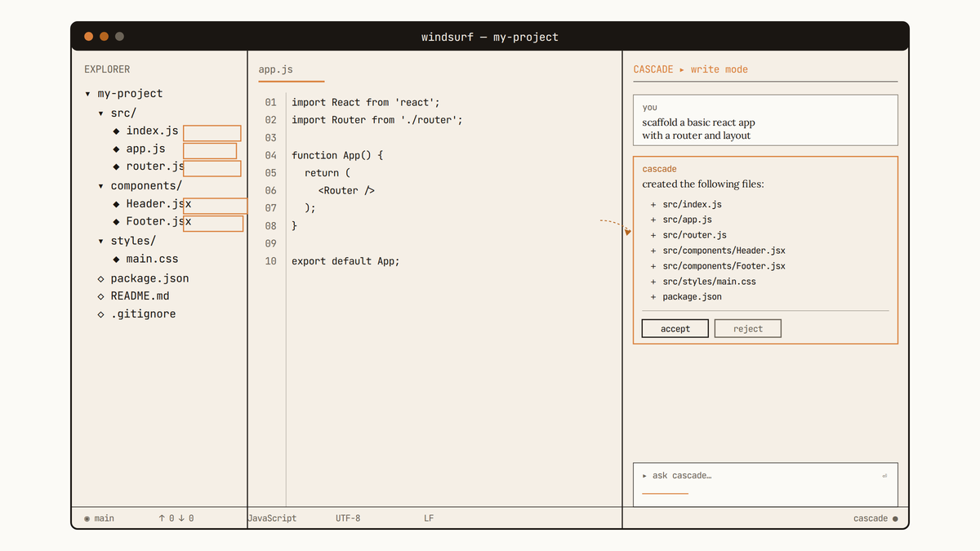The height and width of the screenshot is (551, 980).
Task: Collapse the components/ folder
Action: (140, 186)
